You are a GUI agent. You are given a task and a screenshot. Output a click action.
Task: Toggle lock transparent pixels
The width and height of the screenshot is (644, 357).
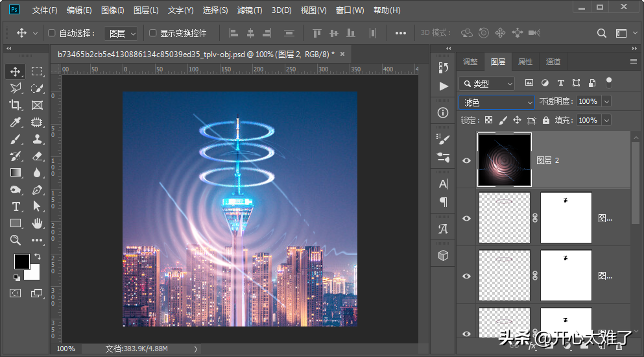tap(489, 120)
